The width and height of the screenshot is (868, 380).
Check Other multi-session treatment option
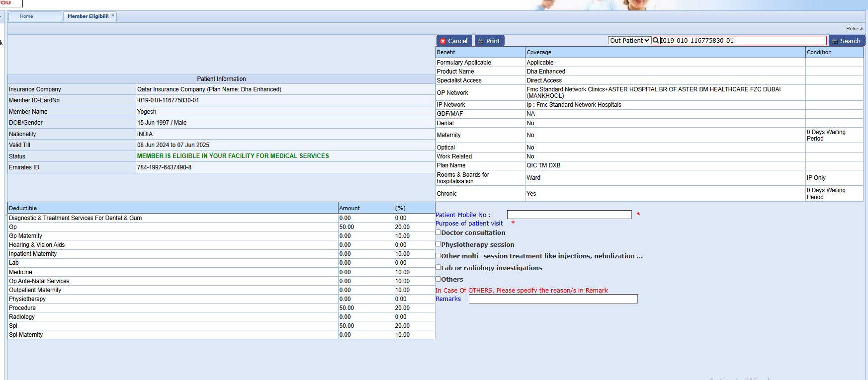click(438, 256)
